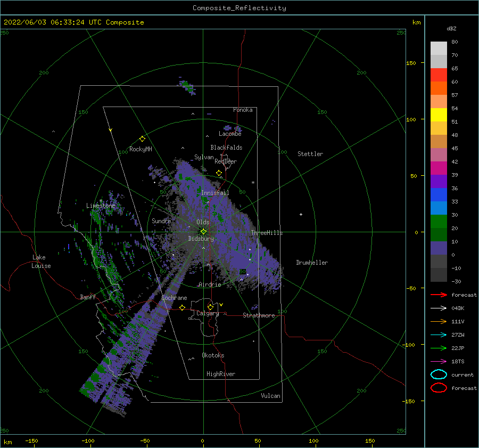Click the RockyMH label
This screenshot has width=479, height=448.
[x=141, y=149]
